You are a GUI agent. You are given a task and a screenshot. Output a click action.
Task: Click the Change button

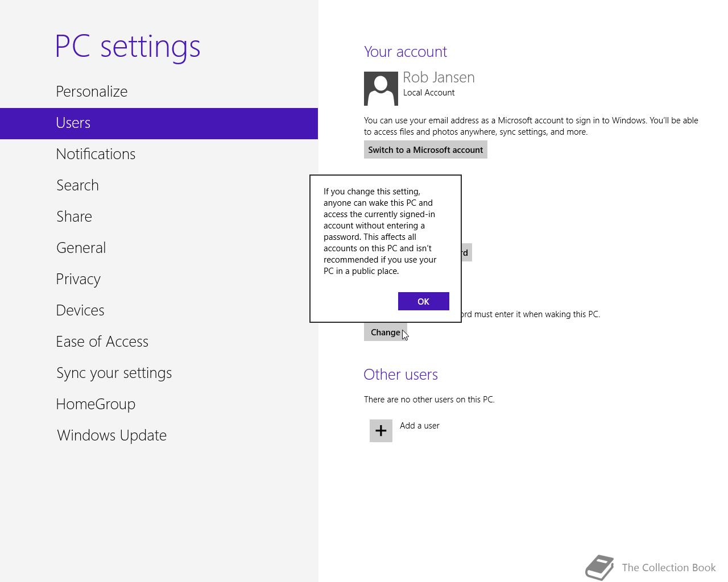386,332
